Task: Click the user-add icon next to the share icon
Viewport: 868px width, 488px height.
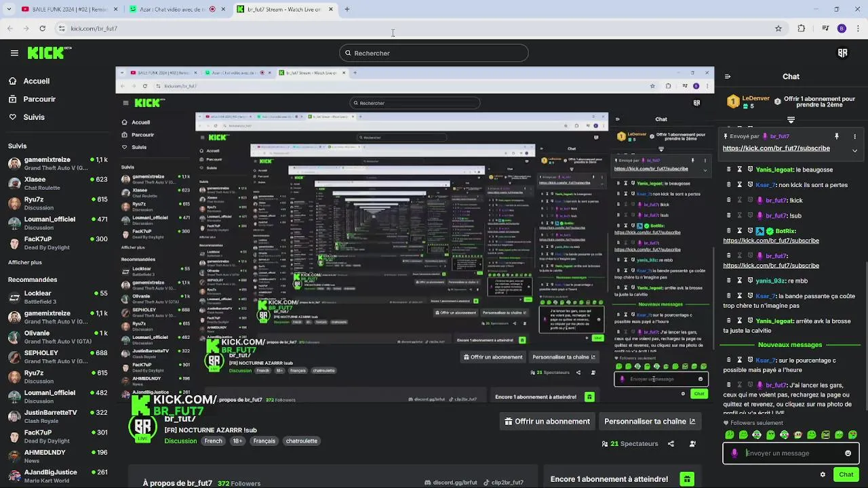Action: [692, 444]
